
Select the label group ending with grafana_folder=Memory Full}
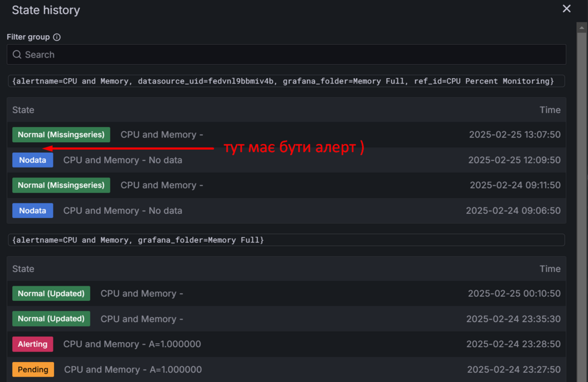coord(286,240)
